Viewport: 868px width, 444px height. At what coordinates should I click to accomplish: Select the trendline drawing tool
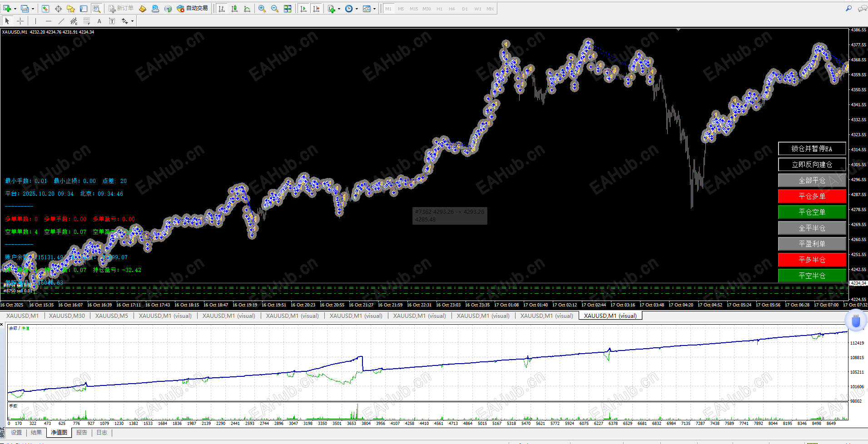(x=61, y=21)
